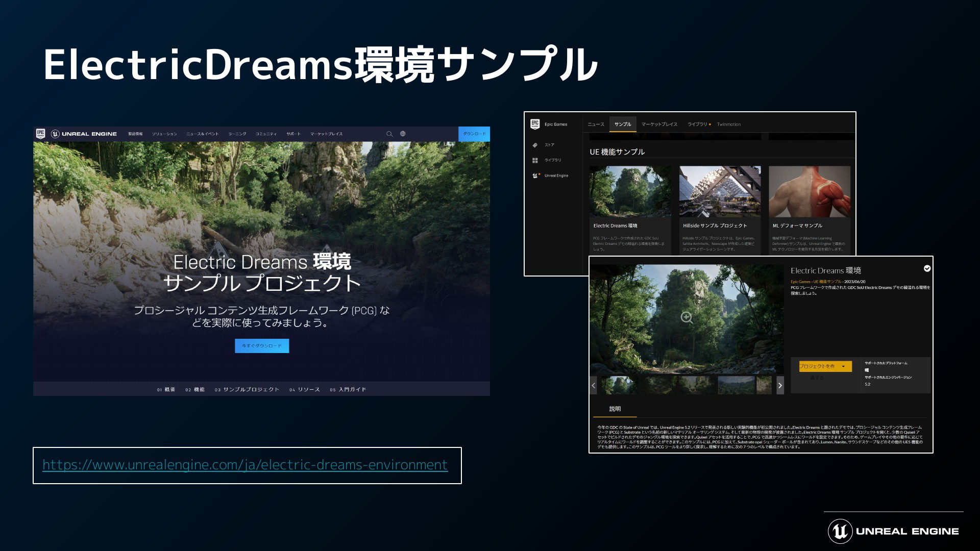
Task: Open the マーケットプレイス website menu item
Action: pyautogui.click(x=326, y=134)
